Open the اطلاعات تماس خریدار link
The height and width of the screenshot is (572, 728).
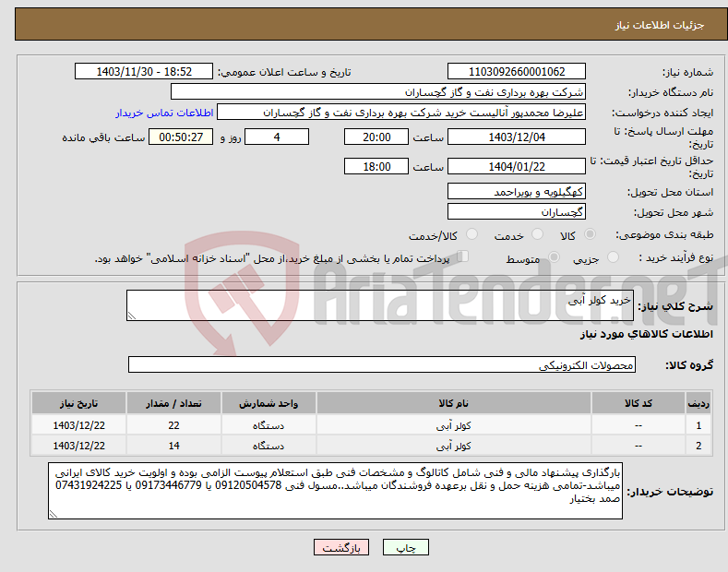164,113
